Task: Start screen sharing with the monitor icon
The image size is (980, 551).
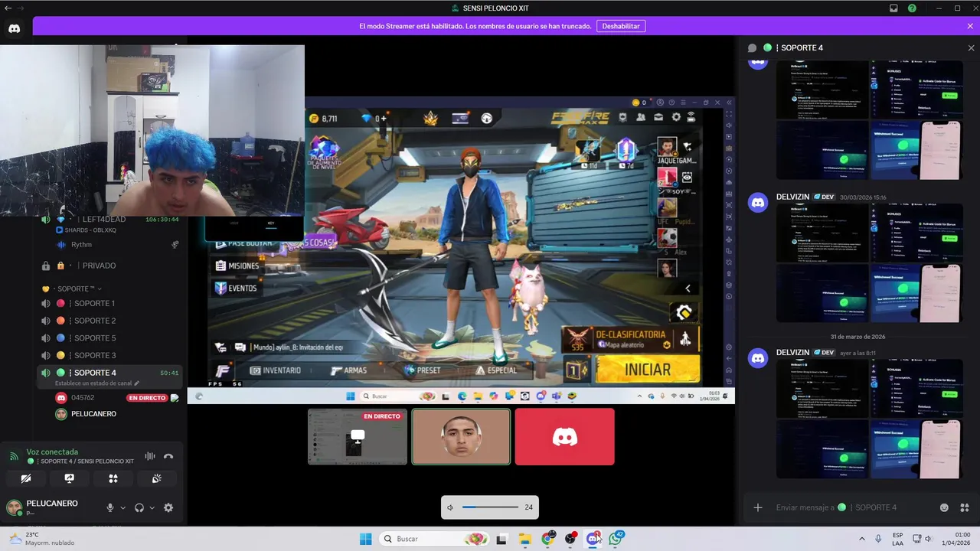Action: (x=70, y=478)
